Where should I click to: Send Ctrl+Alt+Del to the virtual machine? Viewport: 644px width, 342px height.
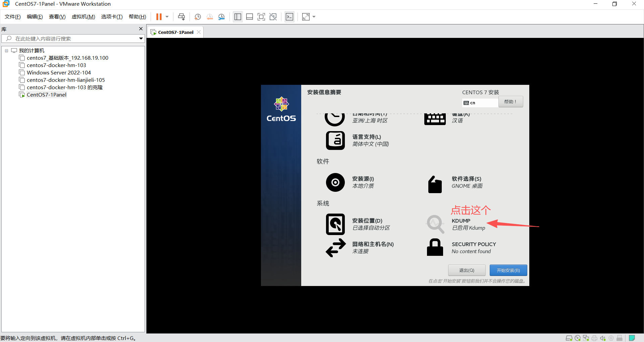(181, 17)
